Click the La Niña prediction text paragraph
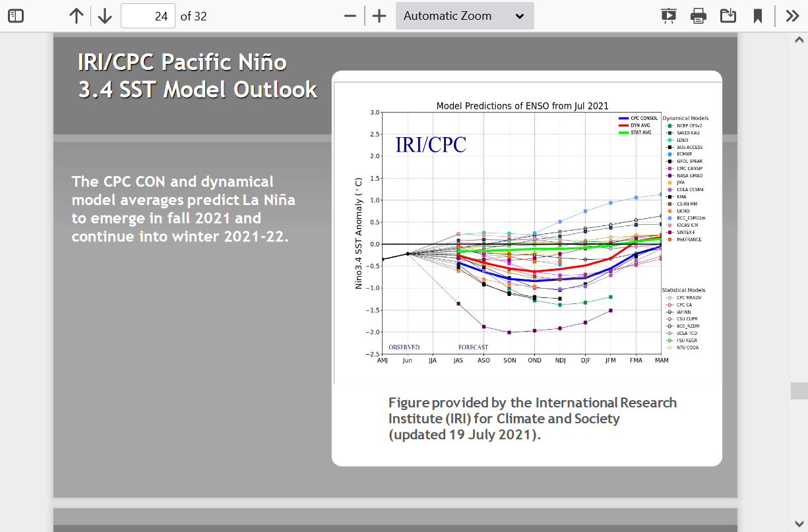This screenshot has height=532, width=808. (183, 208)
